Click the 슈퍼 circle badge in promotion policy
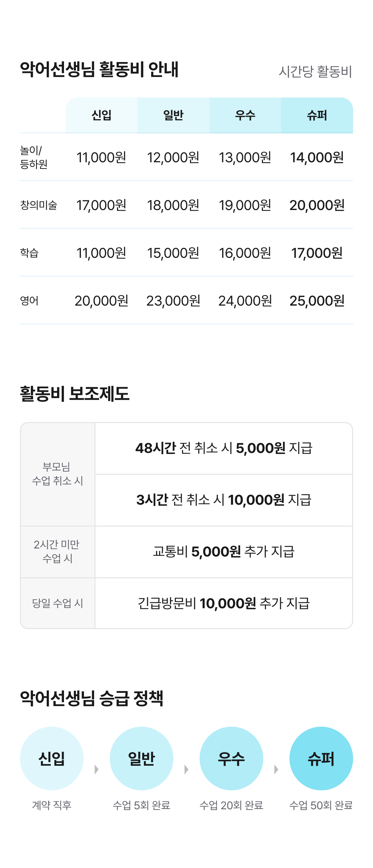The image size is (373, 868). (x=321, y=758)
